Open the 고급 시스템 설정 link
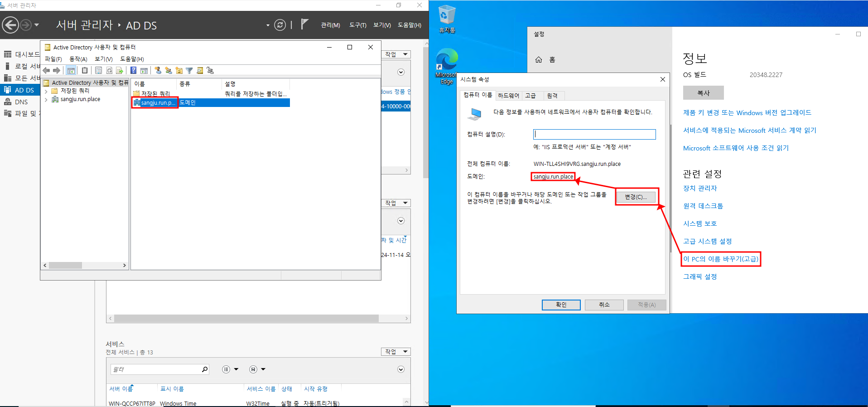This screenshot has height=407, width=868. pos(707,241)
